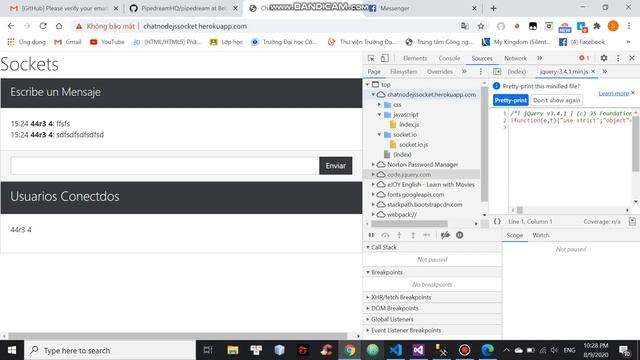640x360 pixels.
Task: Send message with Enviar button
Action: (x=336, y=166)
